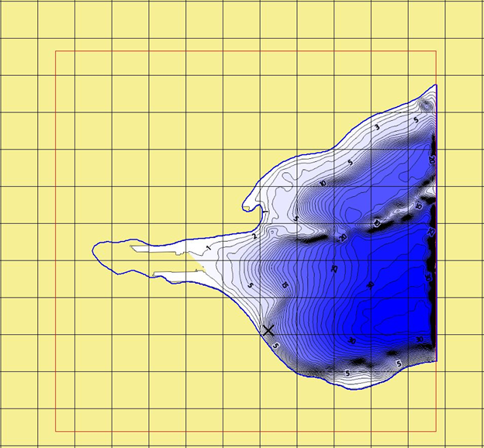484x448 pixels.
Task: Select the contour label "10"
Action: [323, 183]
